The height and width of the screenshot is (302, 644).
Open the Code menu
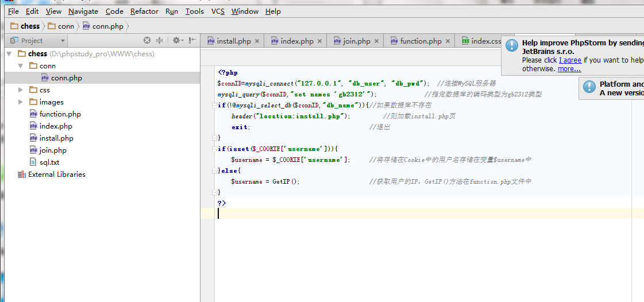[x=114, y=11]
